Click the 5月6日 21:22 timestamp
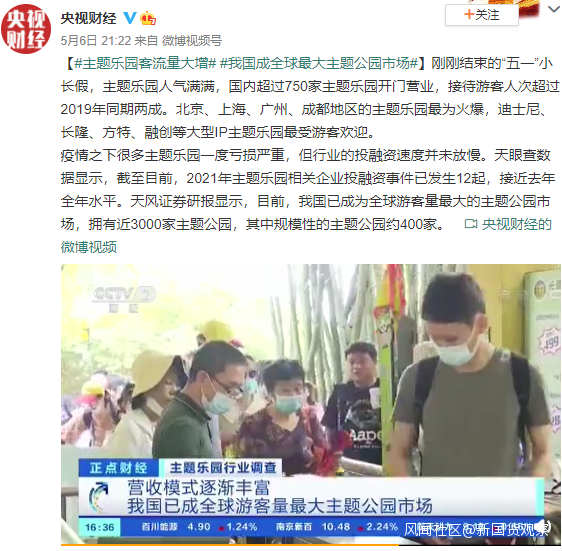 (x=96, y=41)
